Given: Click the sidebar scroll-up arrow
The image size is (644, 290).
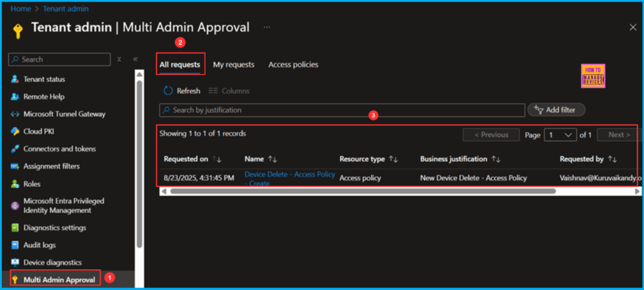Looking at the screenshot, I should point(139,75).
